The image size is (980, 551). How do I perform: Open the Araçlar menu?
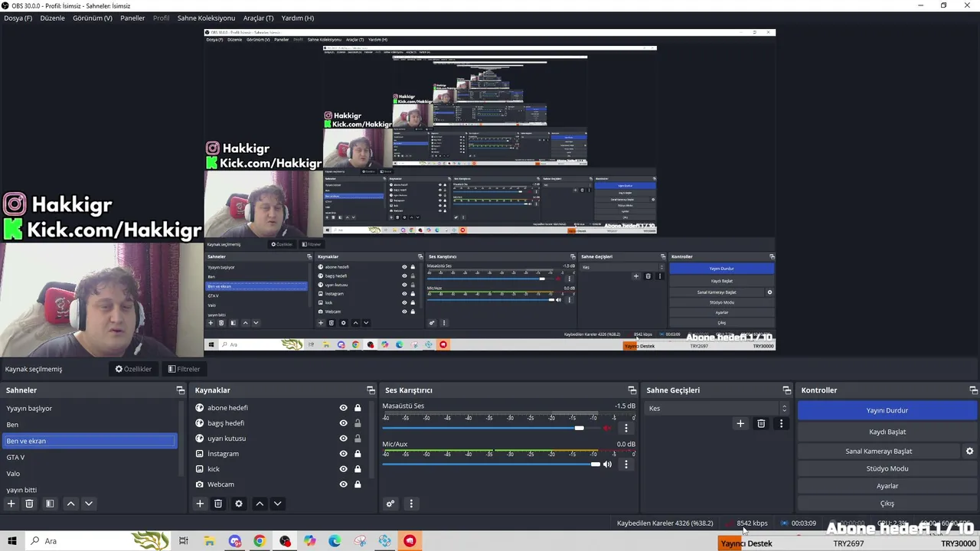(x=258, y=18)
